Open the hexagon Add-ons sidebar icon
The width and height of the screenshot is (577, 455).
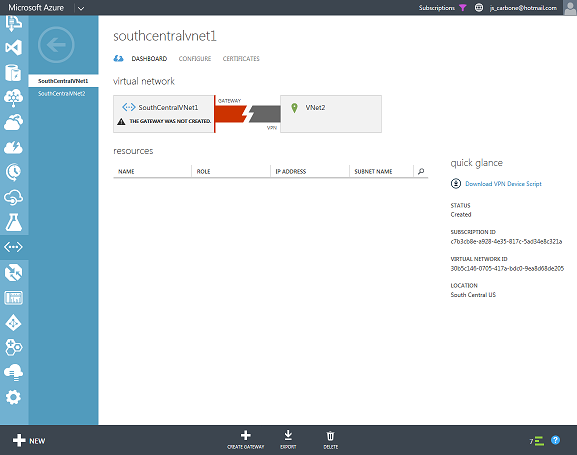[x=14, y=347]
